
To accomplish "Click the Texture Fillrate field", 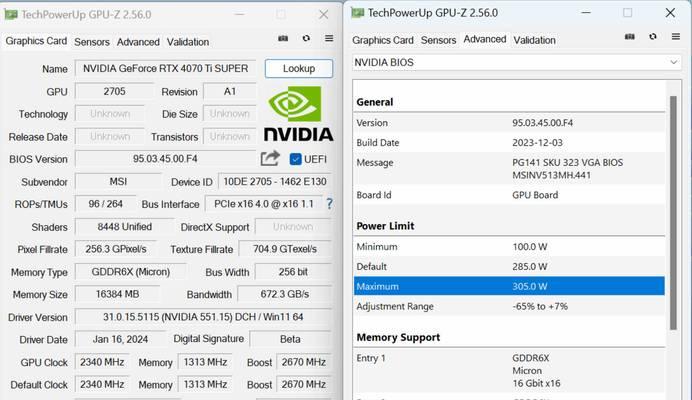I will [x=285, y=249].
